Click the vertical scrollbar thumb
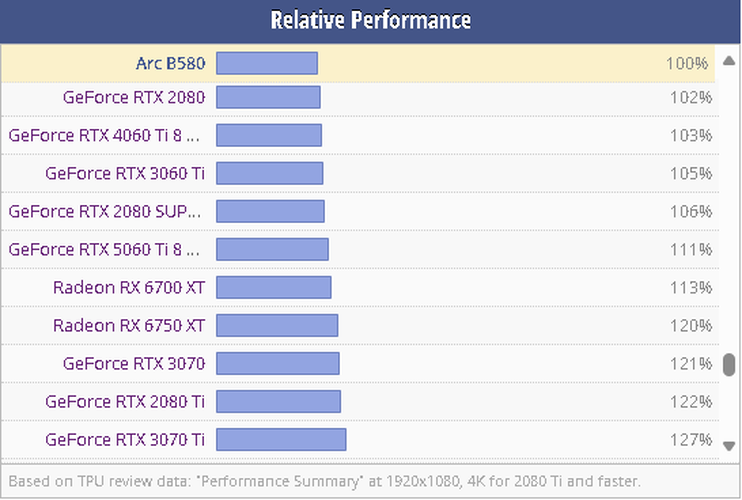 click(729, 364)
